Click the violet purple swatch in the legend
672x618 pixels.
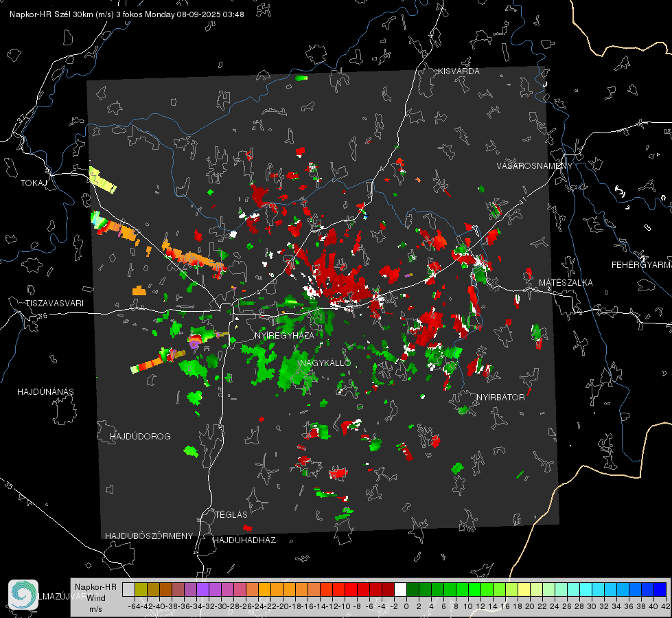click(x=202, y=589)
